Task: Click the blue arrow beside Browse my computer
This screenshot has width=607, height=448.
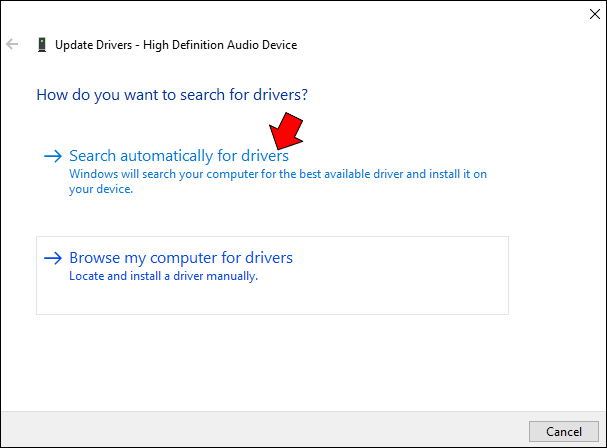Action: pos(53,258)
